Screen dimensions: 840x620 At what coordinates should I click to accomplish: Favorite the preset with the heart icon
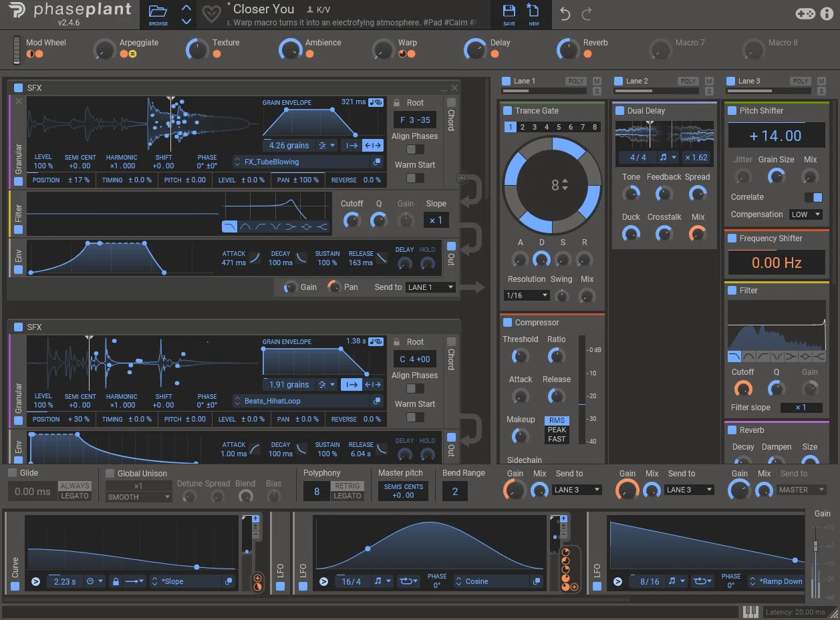point(212,14)
